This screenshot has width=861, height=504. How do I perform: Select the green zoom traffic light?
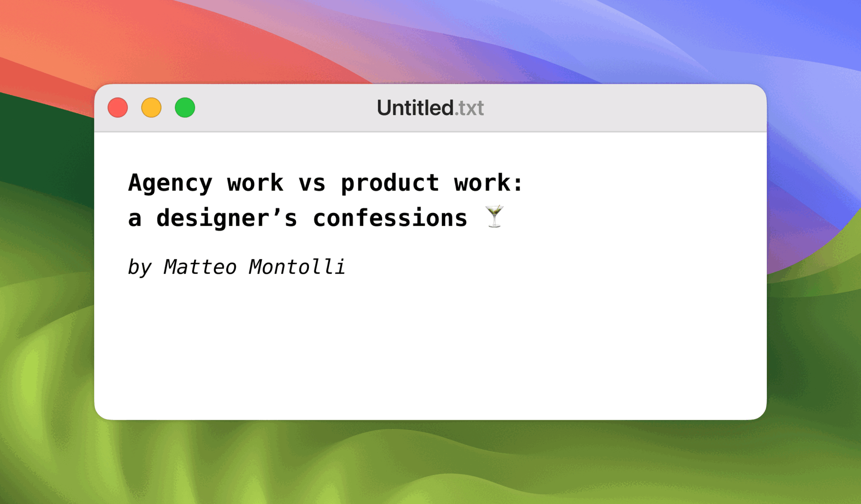[x=185, y=108]
